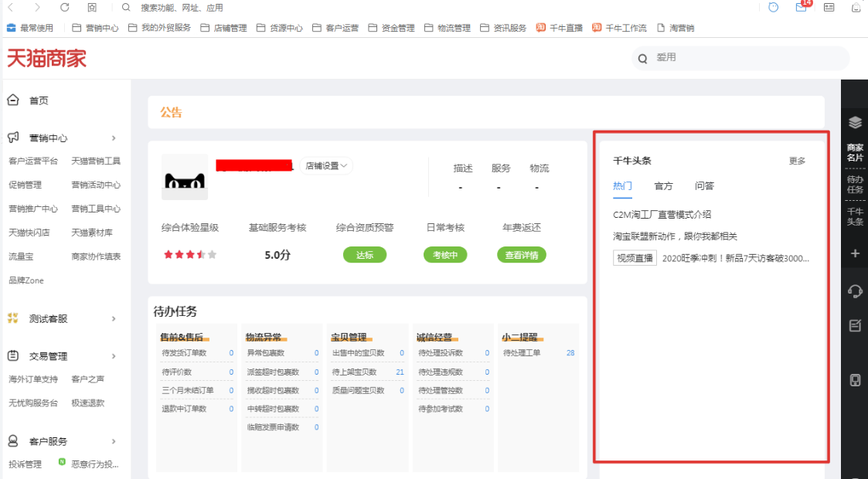Click the search icon in 常用 search box
This screenshot has width=868, height=479.
(643, 58)
